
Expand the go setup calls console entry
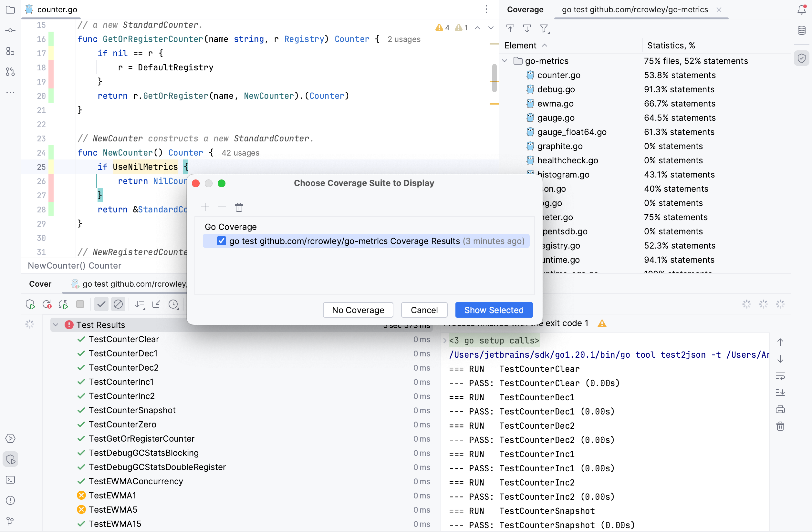point(444,340)
